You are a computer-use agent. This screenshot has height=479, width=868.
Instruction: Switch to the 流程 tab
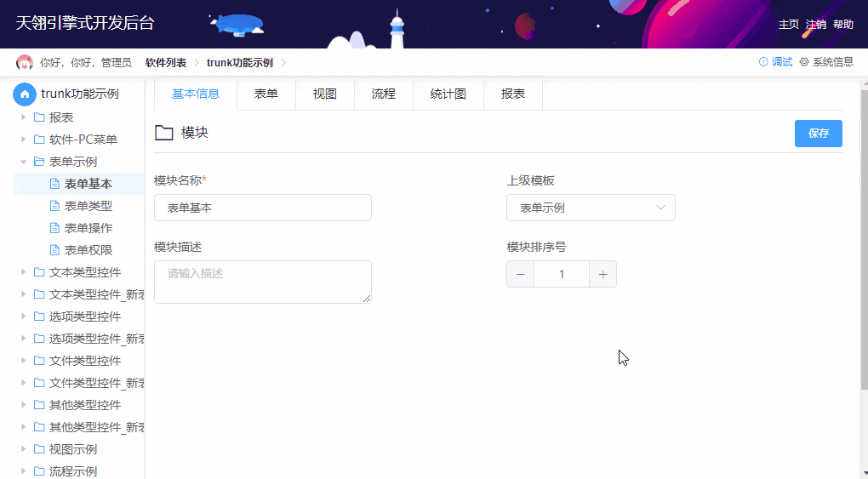(x=383, y=94)
